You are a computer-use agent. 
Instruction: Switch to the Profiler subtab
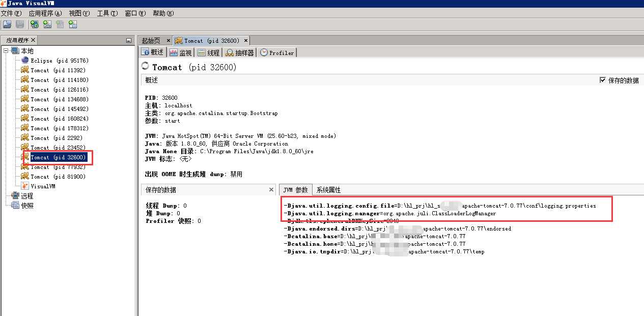pyautogui.click(x=277, y=52)
